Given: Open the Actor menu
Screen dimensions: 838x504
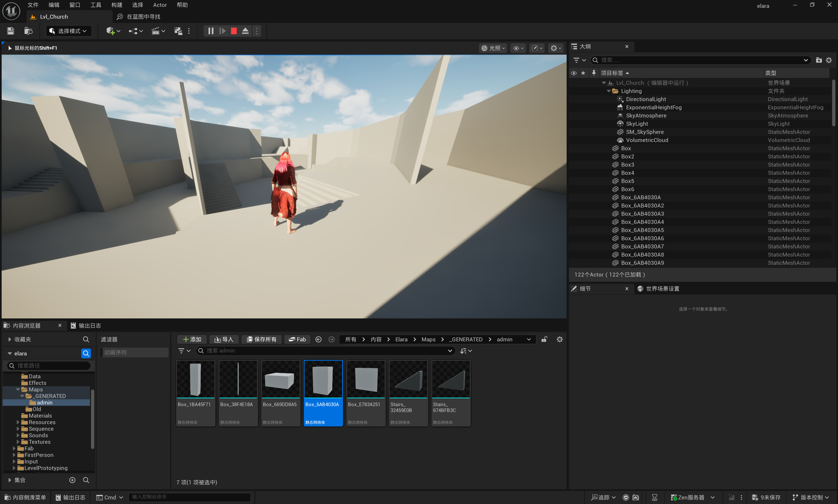Looking at the screenshot, I should coord(160,5).
